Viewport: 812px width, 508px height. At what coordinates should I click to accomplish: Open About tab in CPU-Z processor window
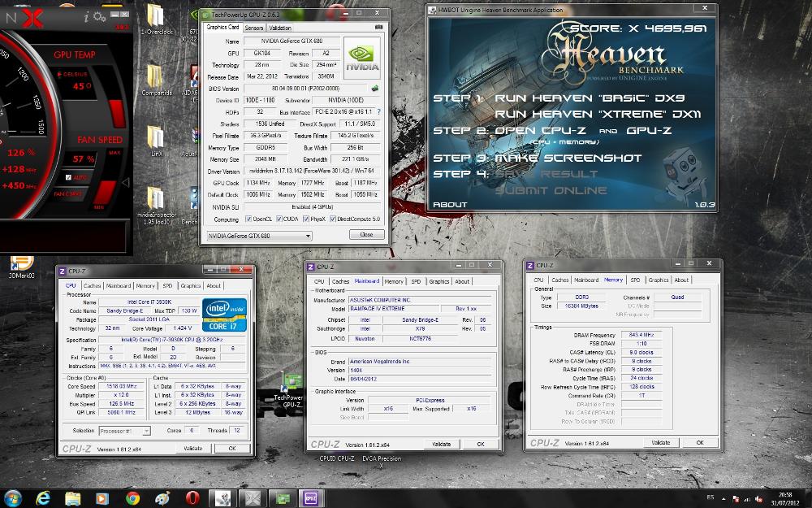pyautogui.click(x=214, y=285)
